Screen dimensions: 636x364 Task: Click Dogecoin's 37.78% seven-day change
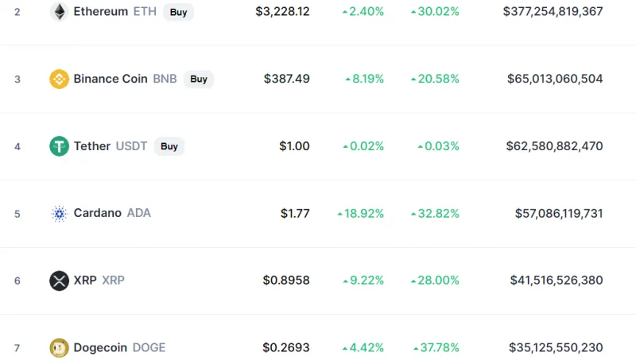pos(436,347)
